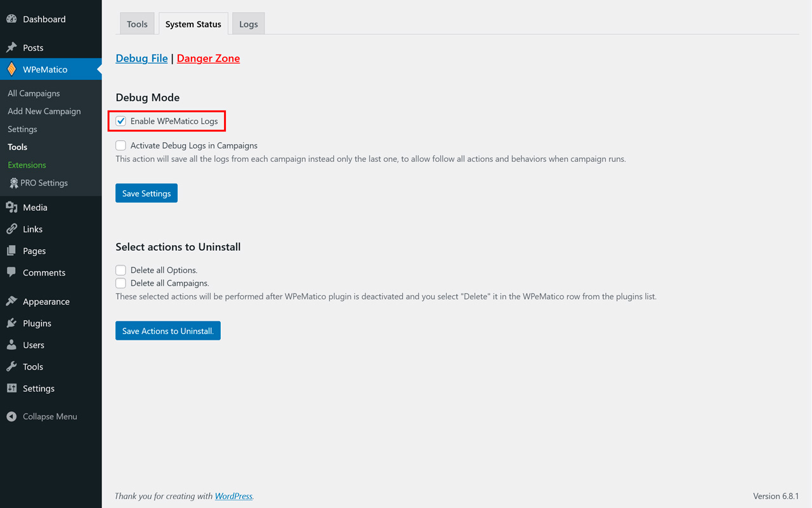Click the Dashboard menu label
This screenshot has width=812, height=508.
(x=44, y=19)
